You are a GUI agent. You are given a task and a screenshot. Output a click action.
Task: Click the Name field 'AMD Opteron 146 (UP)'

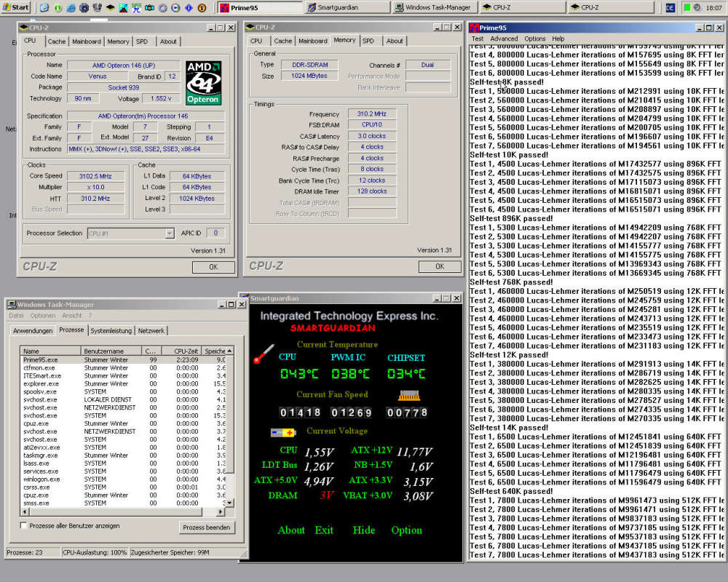(124, 65)
